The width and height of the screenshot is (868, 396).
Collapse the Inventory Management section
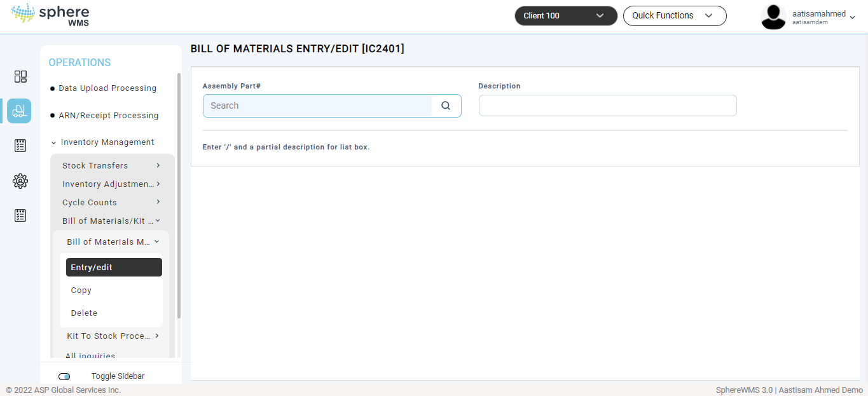[102, 142]
